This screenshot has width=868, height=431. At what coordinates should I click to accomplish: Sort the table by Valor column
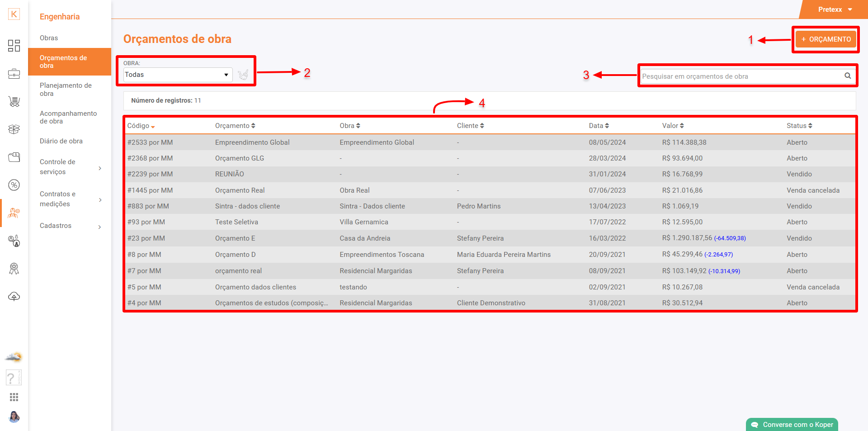(x=673, y=126)
